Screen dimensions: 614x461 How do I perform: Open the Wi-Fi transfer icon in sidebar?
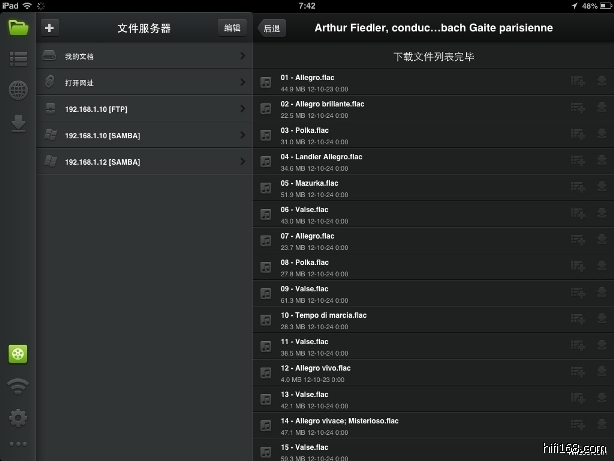point(18,386)
